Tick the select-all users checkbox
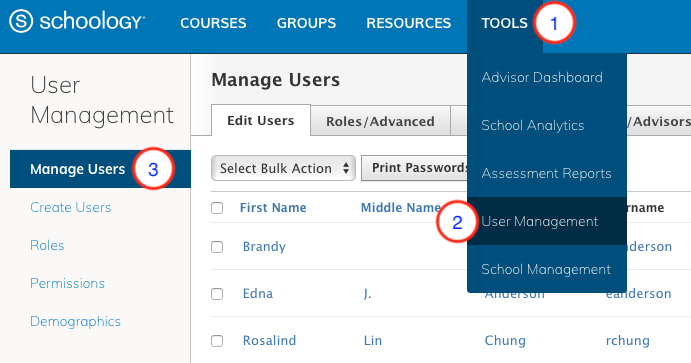 (x=217, y=207)
